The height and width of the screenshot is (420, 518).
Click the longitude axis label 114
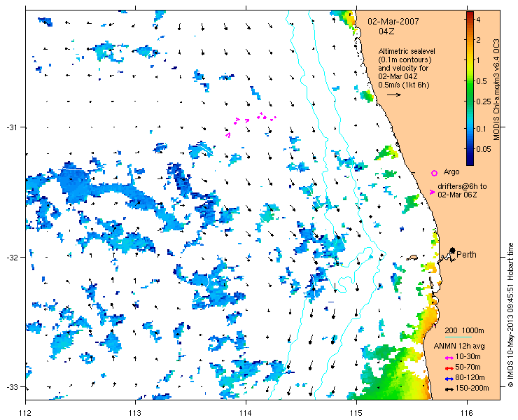(246, 413)
